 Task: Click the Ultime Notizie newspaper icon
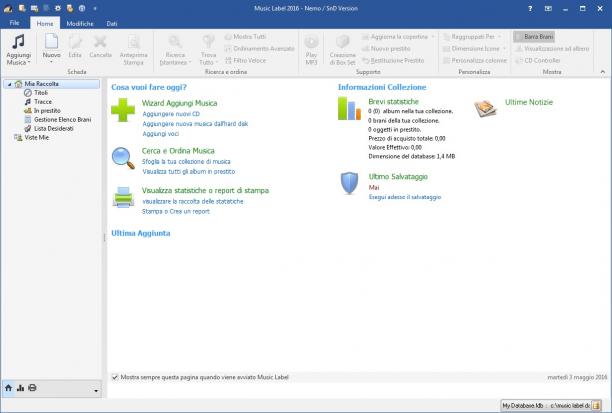[x=485, y=108]
